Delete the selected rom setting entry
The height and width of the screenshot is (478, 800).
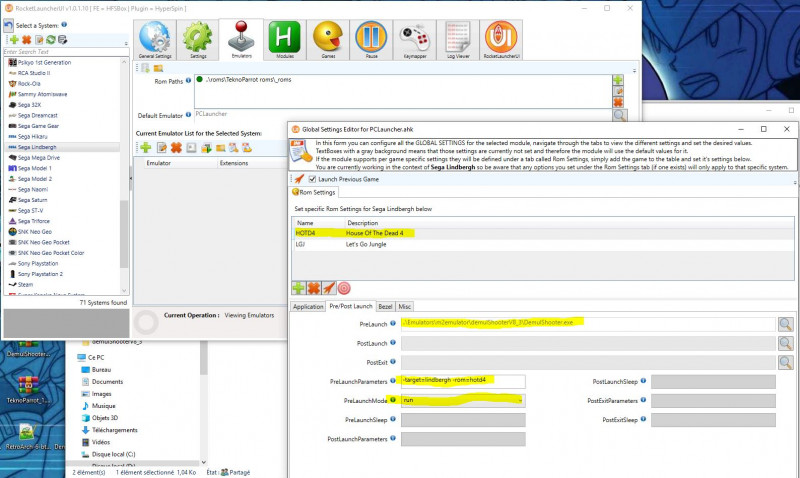[x=313, y=288]
